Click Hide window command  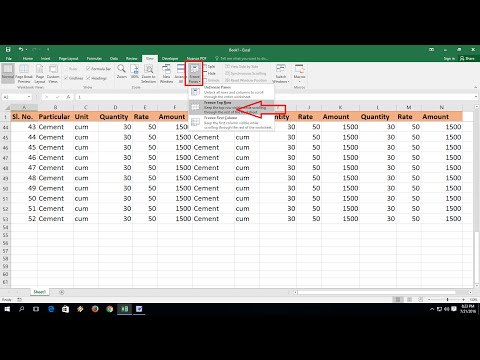coord(209,73)
